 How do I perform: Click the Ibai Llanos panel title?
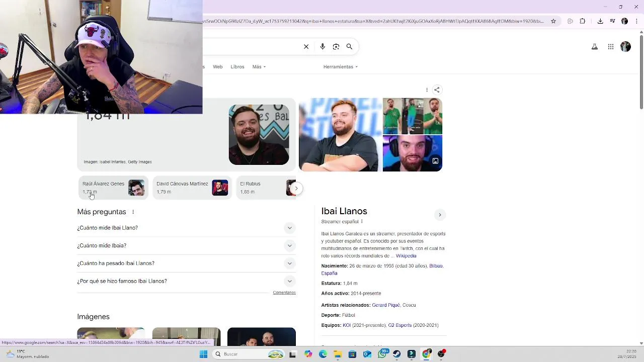344,211
